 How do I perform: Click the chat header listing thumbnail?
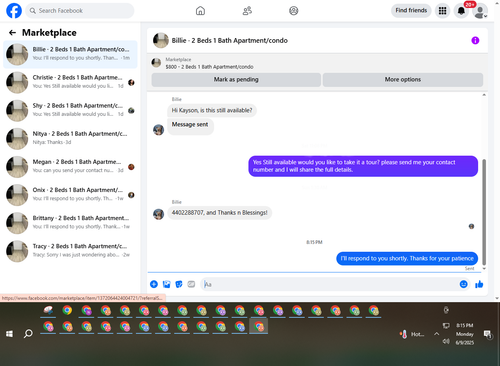pyautogui.click(x=161, y=40)
